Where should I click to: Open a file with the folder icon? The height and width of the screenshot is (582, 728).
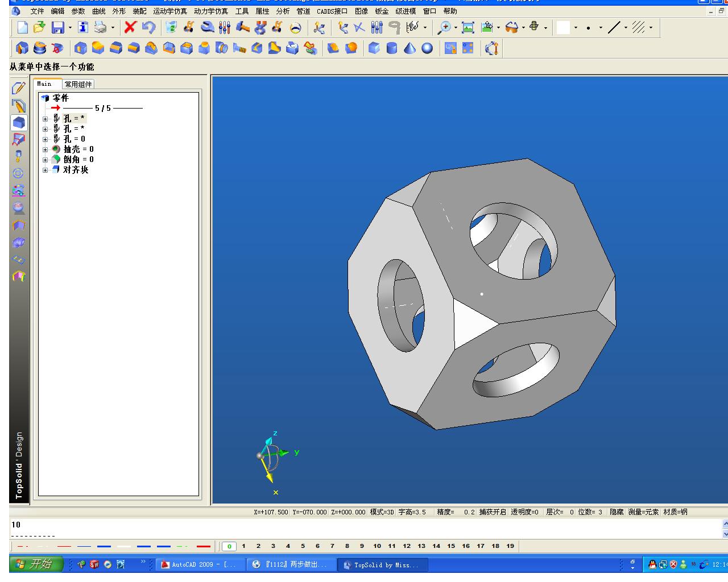[39, 27]
